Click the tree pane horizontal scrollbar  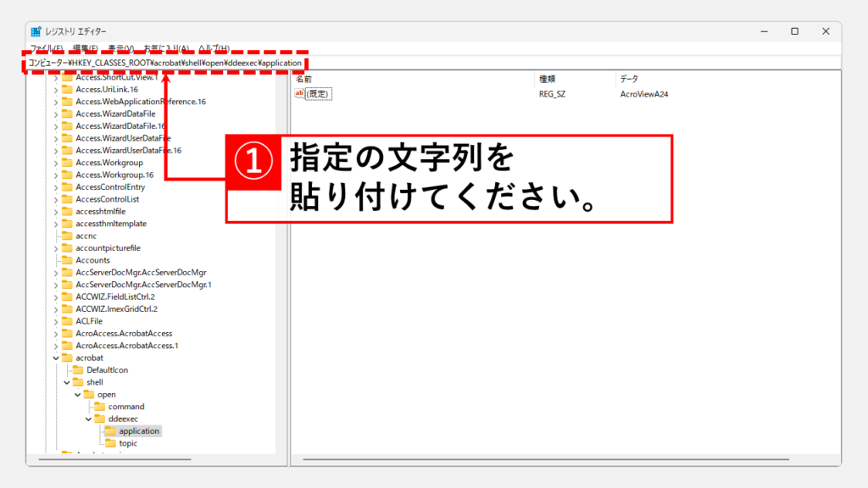(153, 460)
